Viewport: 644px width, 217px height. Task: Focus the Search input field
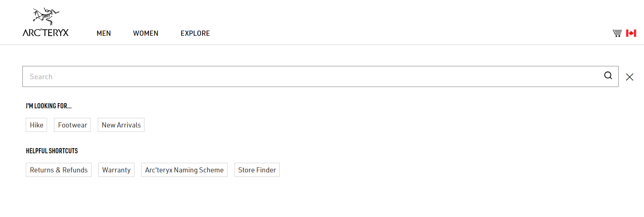(312, 77)
